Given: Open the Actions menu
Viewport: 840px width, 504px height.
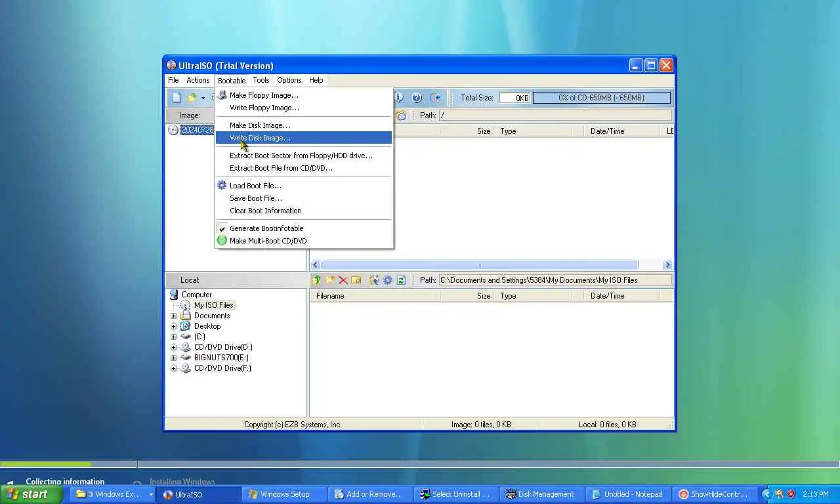Looking at the screenshot, I should [x=198, y=80].
